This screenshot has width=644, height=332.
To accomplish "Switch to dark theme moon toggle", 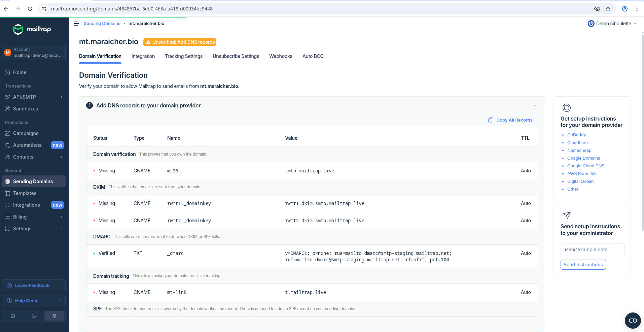I will pos(33,316).
